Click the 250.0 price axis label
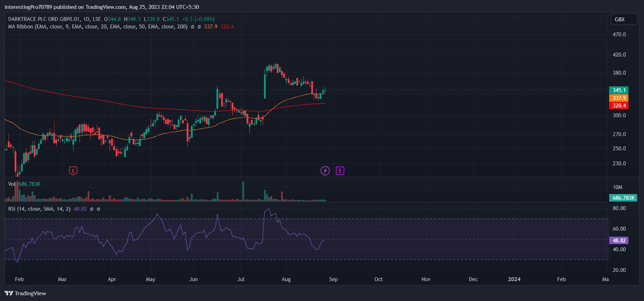The width and height of the screenshot is (644, 301). tap(619, 148)
